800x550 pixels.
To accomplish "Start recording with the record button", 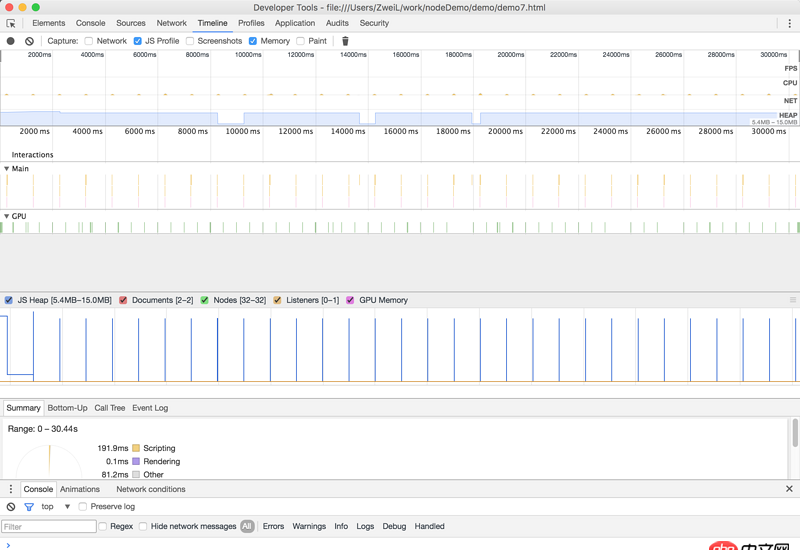I will point(11,41).
